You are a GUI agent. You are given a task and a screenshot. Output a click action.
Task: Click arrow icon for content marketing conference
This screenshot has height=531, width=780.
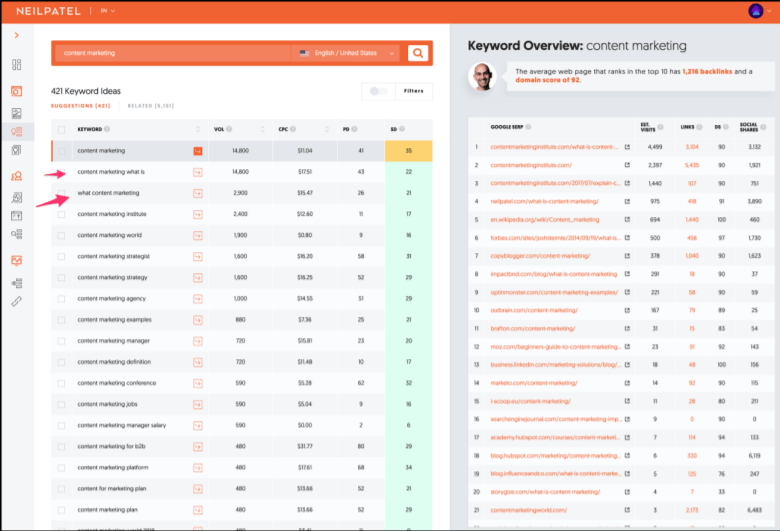197,384
